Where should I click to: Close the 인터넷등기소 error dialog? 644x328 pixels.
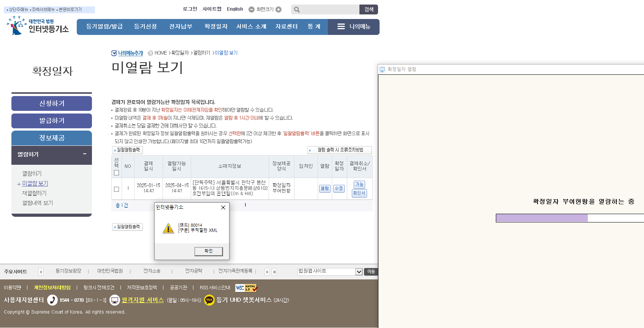(x=223, y=207)
